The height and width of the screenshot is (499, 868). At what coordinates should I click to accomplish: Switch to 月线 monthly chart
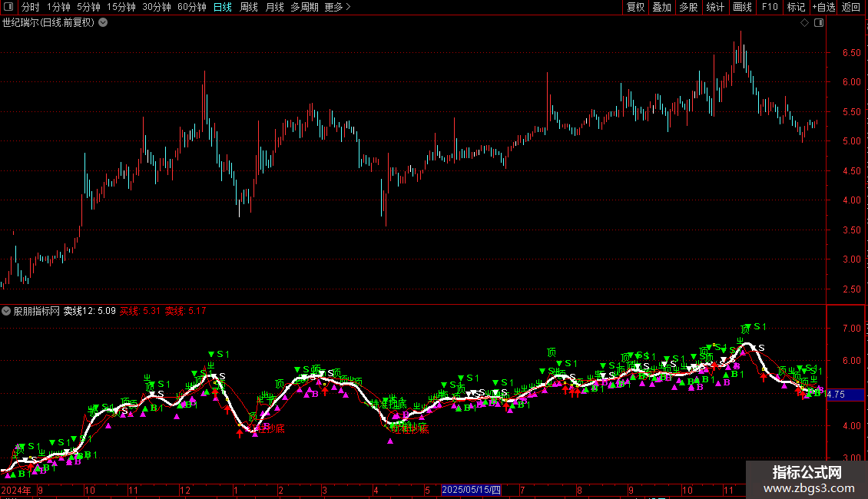coord(274,7)
